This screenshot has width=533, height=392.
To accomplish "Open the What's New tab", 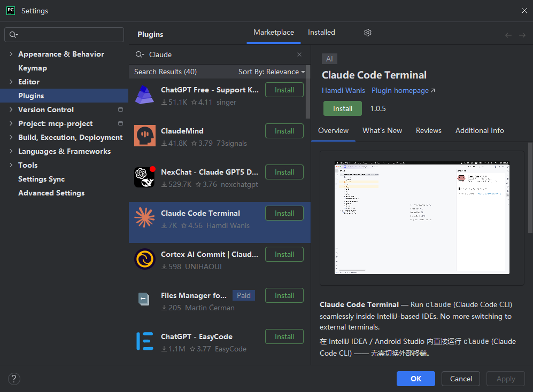I will 382,130.
